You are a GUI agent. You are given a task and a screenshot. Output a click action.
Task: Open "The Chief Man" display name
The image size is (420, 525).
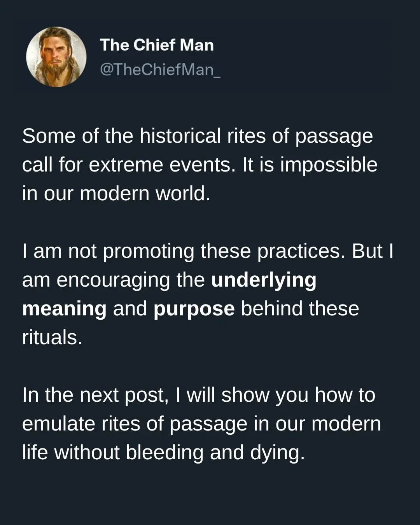157,45
